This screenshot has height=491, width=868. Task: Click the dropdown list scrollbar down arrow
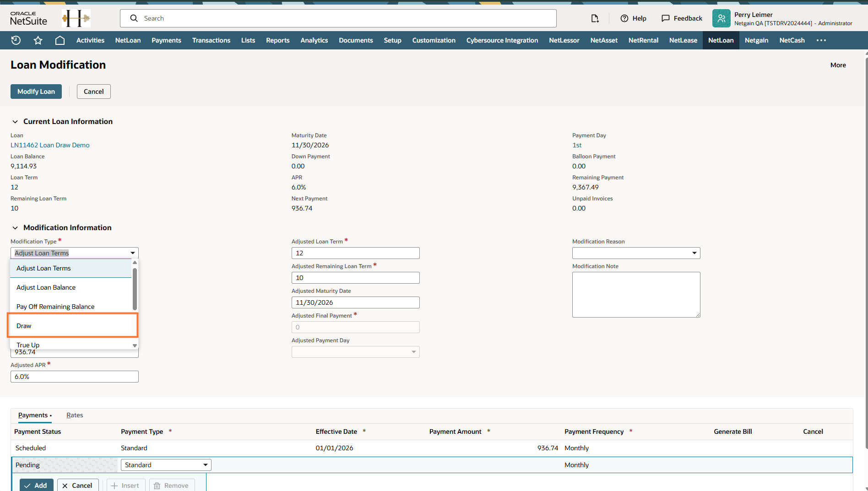click(135, 345)
